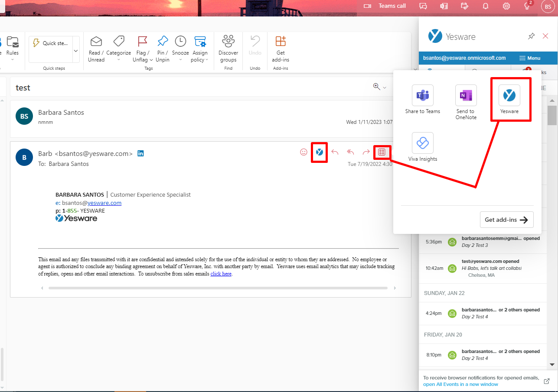Viewport: 558px width, 392px height.
Task: Click open All Events in new window link
Action: tap(460, 384)
